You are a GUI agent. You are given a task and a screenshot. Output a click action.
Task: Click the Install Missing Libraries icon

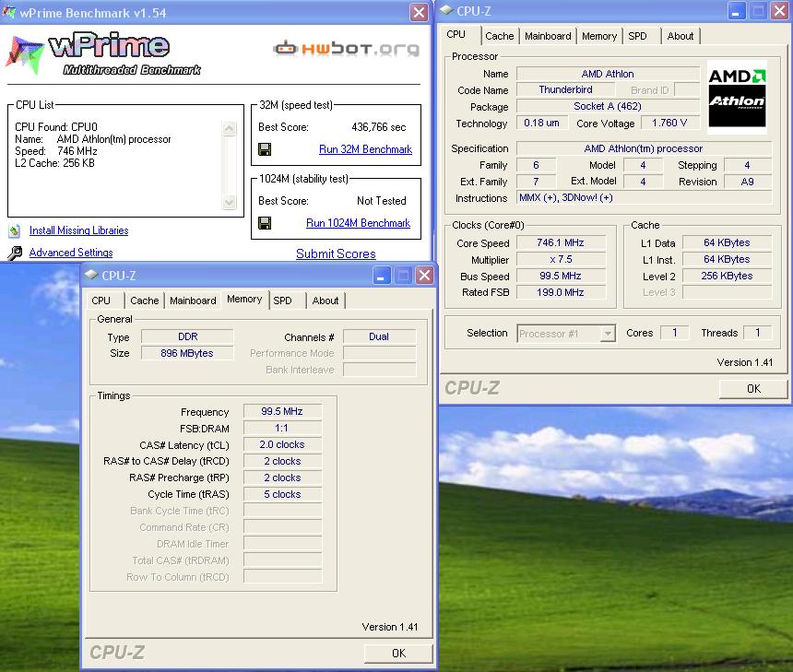pos(15,231)
